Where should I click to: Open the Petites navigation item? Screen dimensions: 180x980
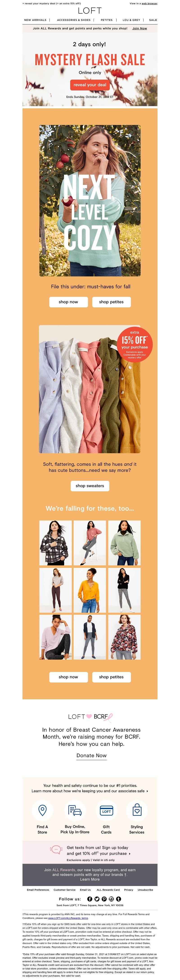click(x=107, y=20)
